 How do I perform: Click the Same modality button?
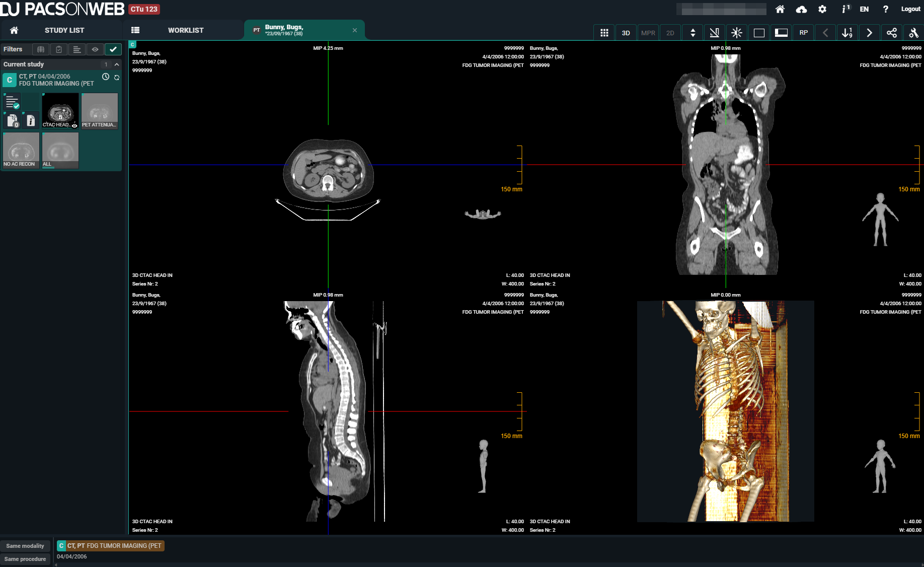click(25, 546)
